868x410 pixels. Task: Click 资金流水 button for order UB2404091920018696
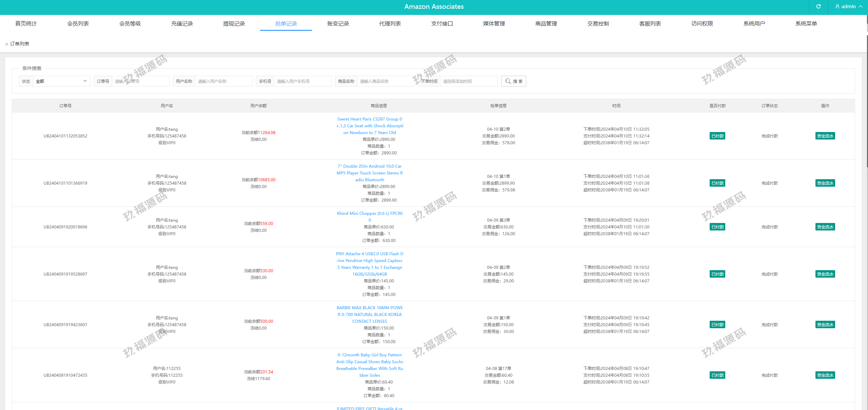[825, 227]
